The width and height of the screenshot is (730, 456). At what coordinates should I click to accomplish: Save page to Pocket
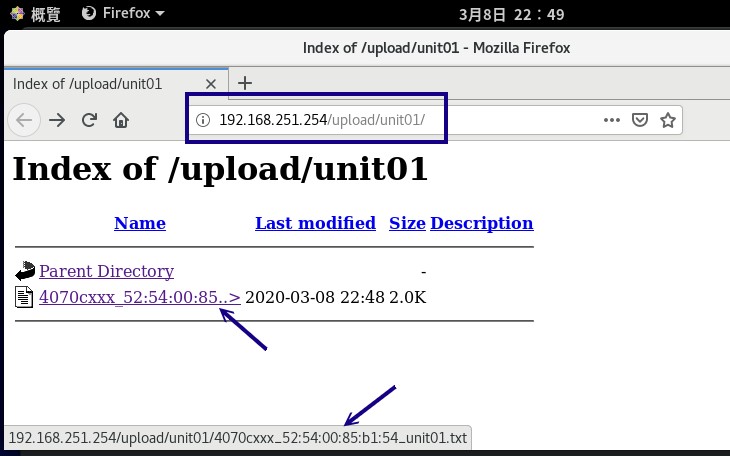[641, 120]
